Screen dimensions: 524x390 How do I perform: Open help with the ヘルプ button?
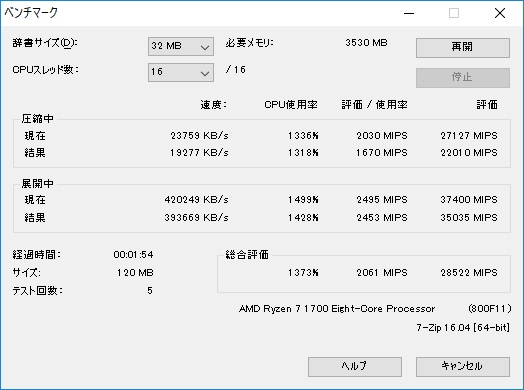(355, 367)
